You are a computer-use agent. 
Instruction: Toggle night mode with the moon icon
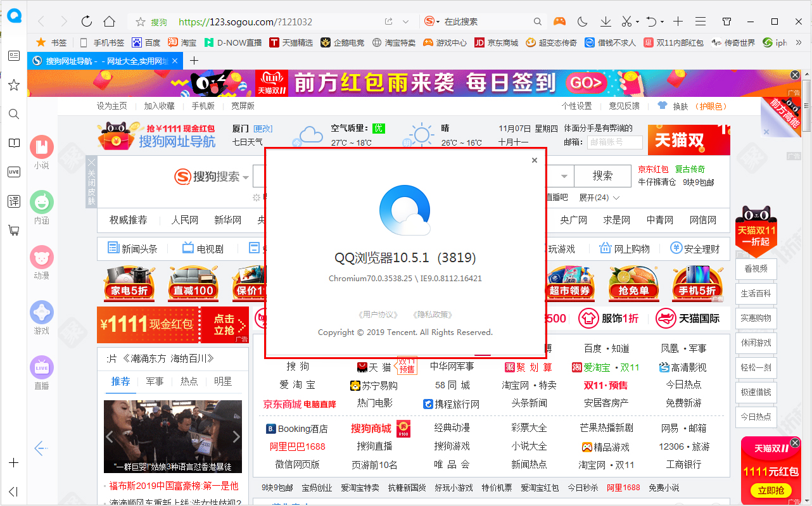click(x=582, y=21)
